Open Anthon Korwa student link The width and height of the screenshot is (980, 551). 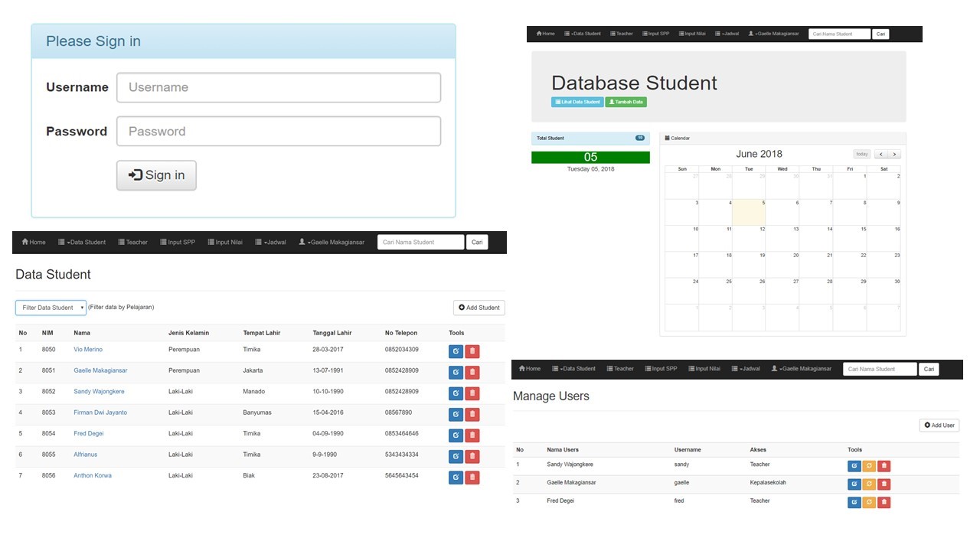click(93, 476)
